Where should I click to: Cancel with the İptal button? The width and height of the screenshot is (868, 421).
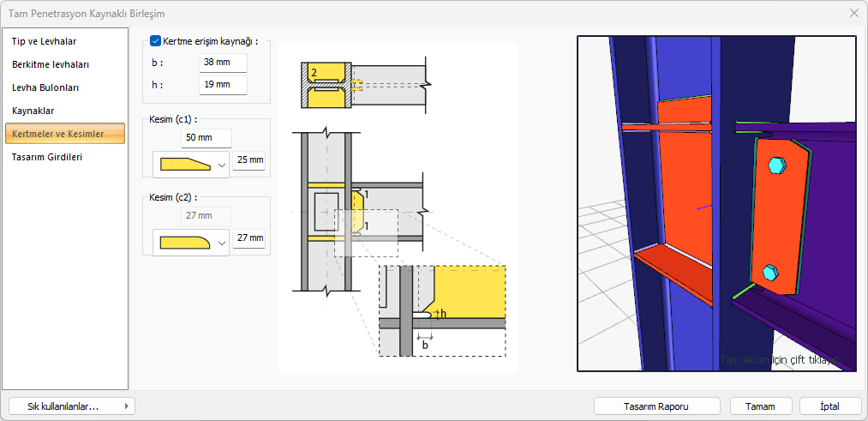[829, 406]
